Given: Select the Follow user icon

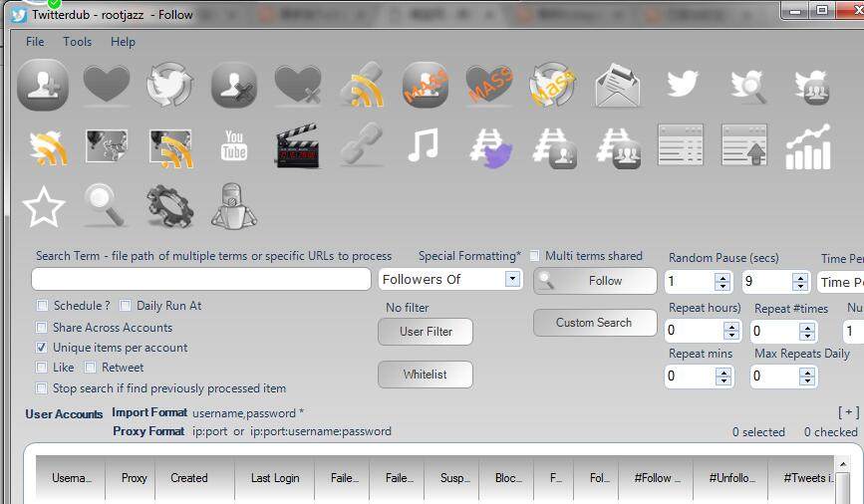Looking at the screenshot, I should coord(43,85).
